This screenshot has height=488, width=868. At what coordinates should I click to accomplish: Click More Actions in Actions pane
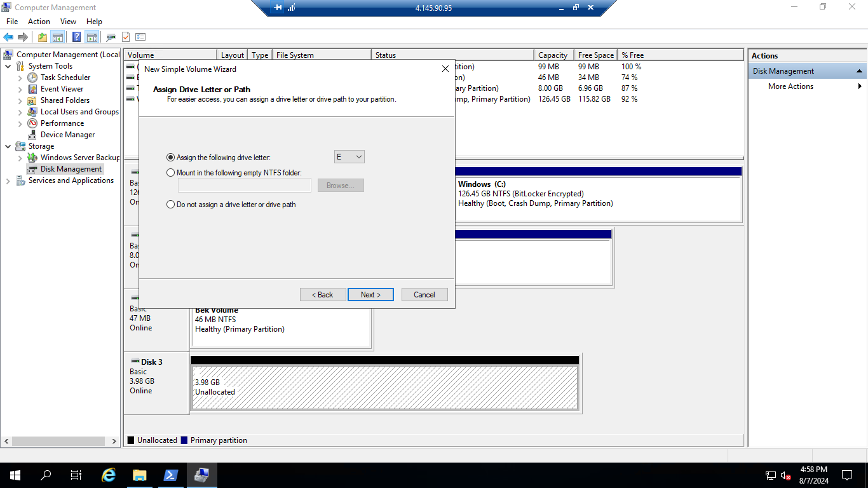click(x=790, y=86)
